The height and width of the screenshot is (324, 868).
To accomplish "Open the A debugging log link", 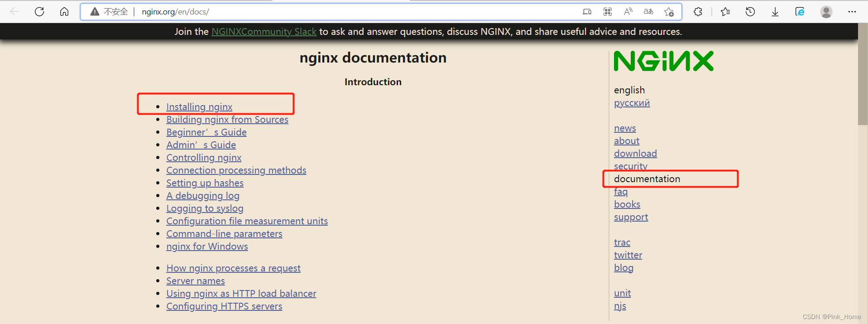I will tap(203, 196).
